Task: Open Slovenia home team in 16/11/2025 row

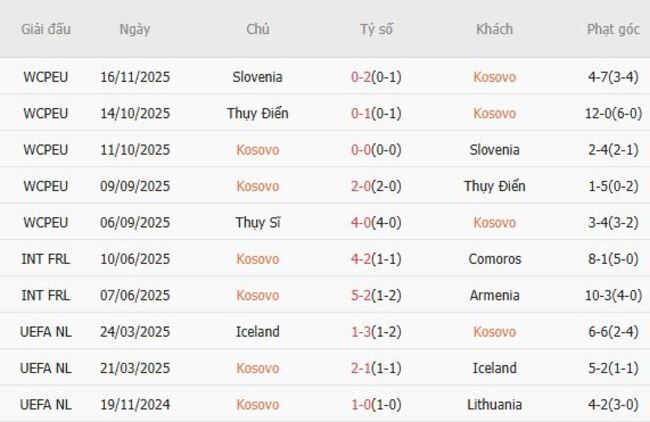Action: 257,77
